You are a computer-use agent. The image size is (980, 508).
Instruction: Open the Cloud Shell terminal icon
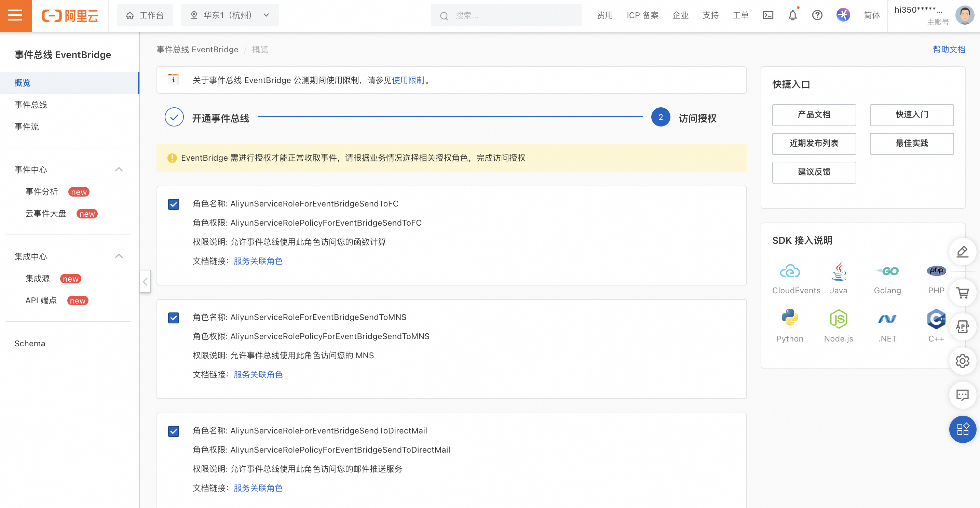pyautogui.click(x=768, y=15)
